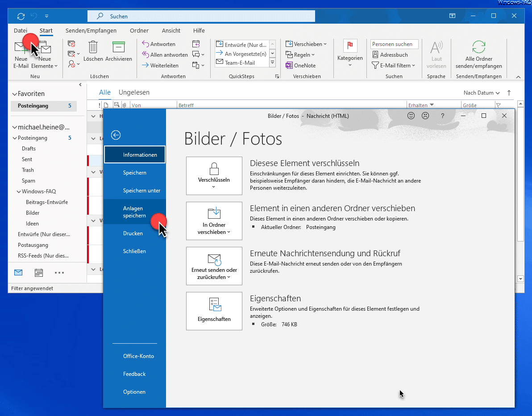Click Erneut senden oder zurückrufen

[214, 266]
